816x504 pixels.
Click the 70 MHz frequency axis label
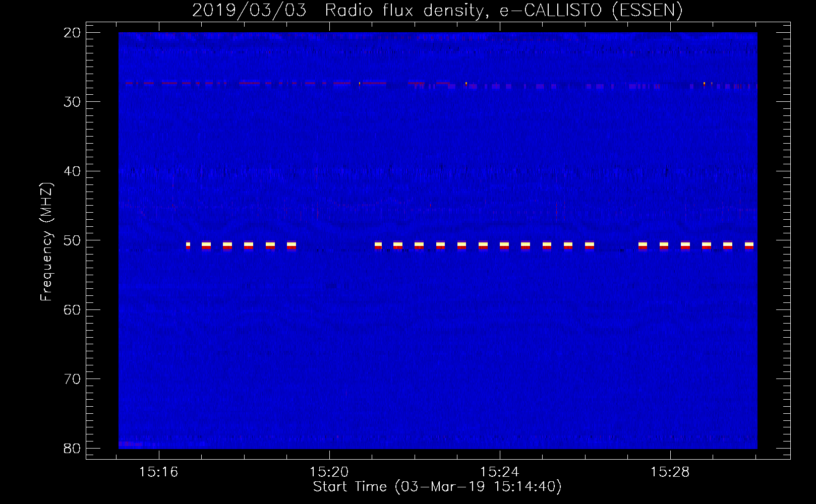(72, 379)
